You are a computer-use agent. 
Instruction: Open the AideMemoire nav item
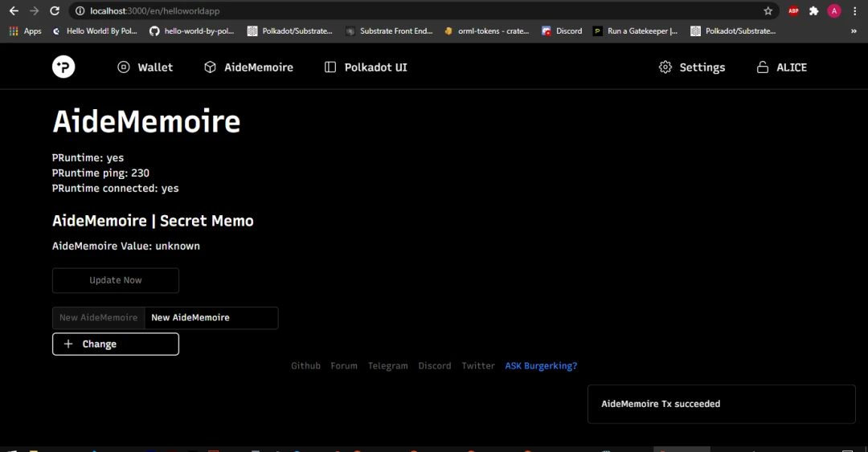click(248, 67)
